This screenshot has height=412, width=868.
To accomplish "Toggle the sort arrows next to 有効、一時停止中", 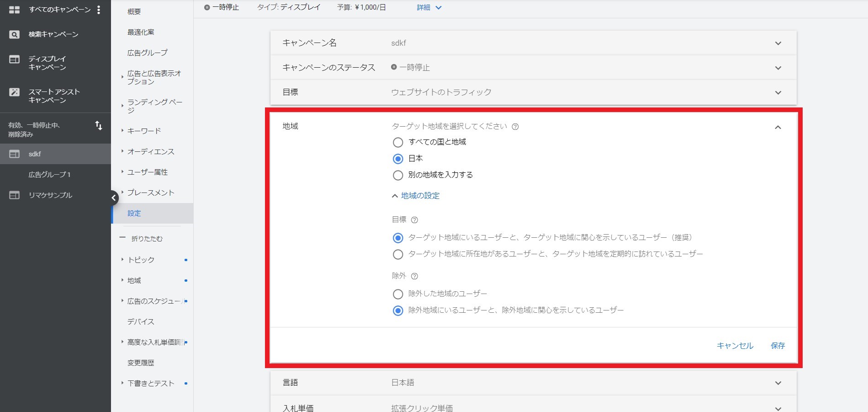I will click(99, 126).
